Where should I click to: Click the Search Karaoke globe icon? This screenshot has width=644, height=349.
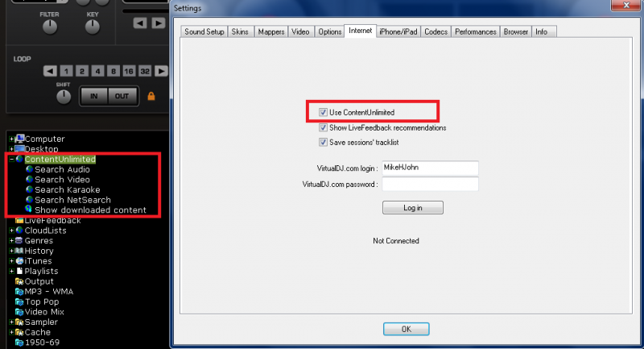pyautogui.click(x=29, y=189)
